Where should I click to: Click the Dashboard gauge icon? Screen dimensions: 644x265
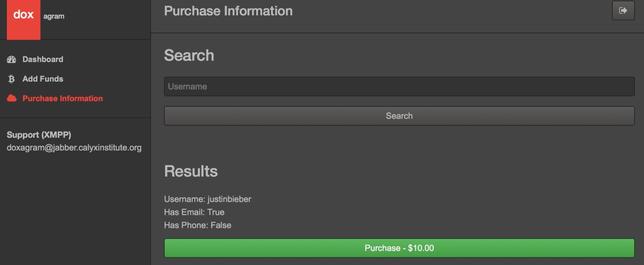pyautogui.click(x=11, y=59)
